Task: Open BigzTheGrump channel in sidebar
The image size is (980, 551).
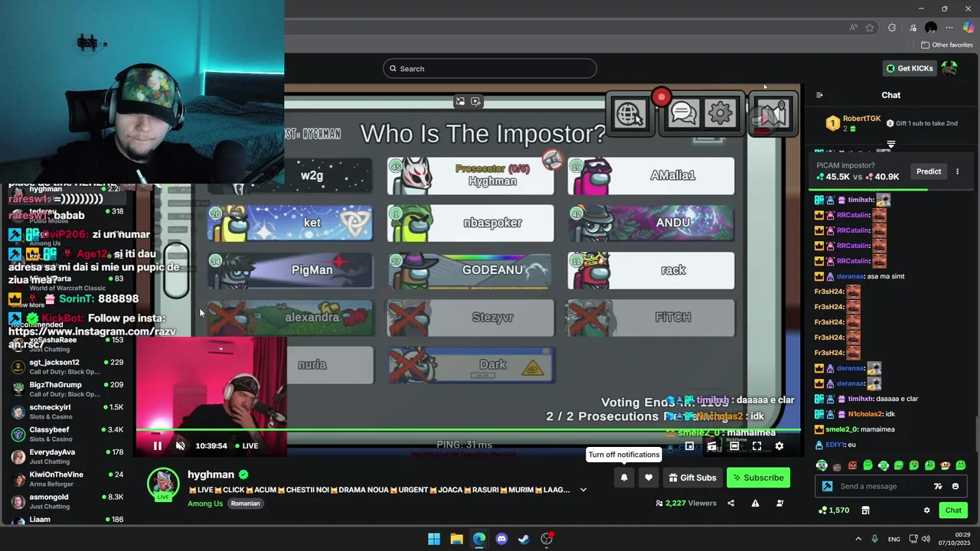Action: (x=67, y=390)
